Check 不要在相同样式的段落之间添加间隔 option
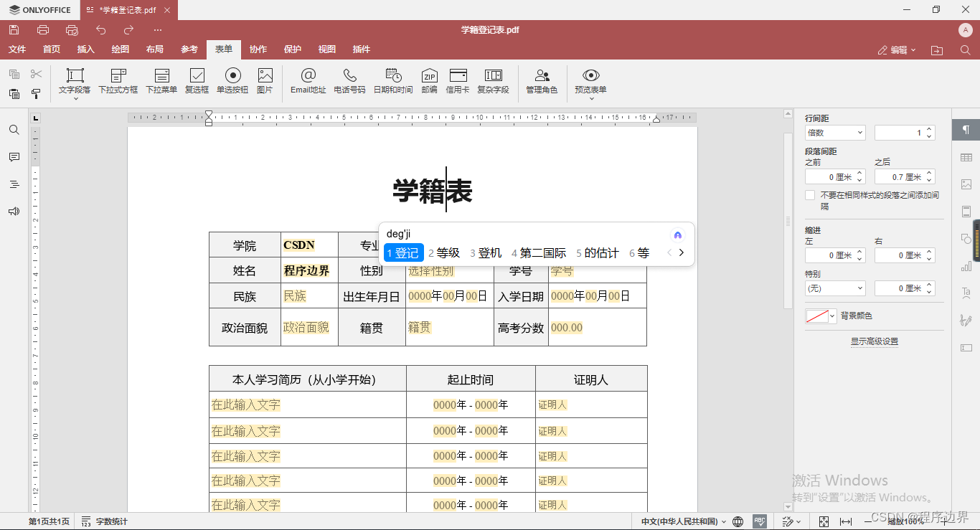 810,195
